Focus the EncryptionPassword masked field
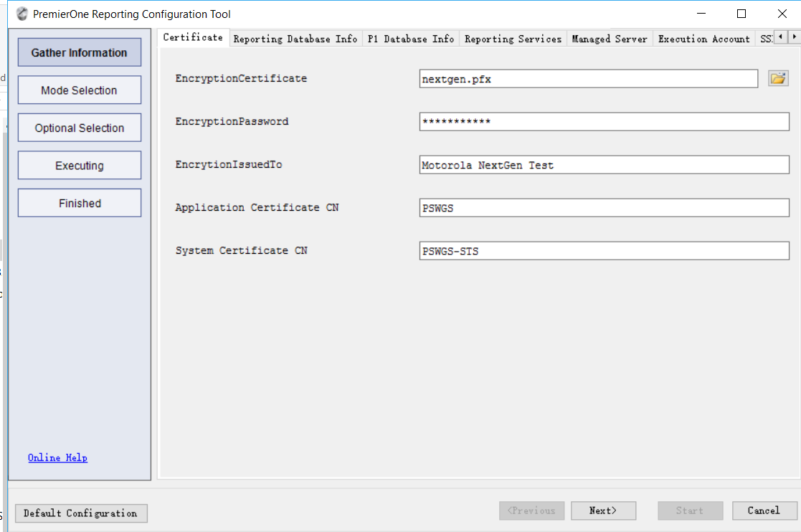801x532 pixels. pos(605,121)
